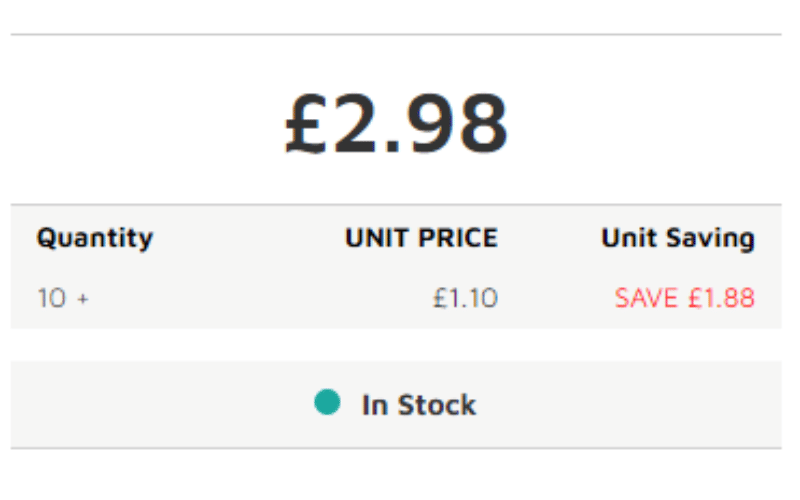800x500 pixels.
Task: Click the UNIT PRICE column header
Action: click(421, 238)
